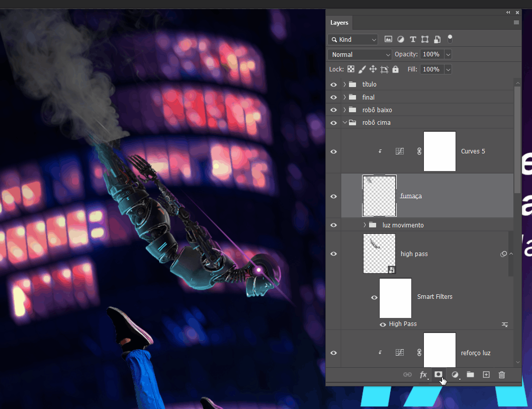
Task: Click the reforço luz curves adjustment icon
Action: coord(400,353)
